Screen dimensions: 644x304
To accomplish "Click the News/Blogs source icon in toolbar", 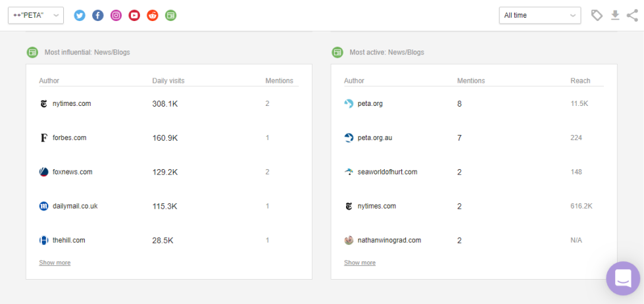I will [x=171, y=15].
